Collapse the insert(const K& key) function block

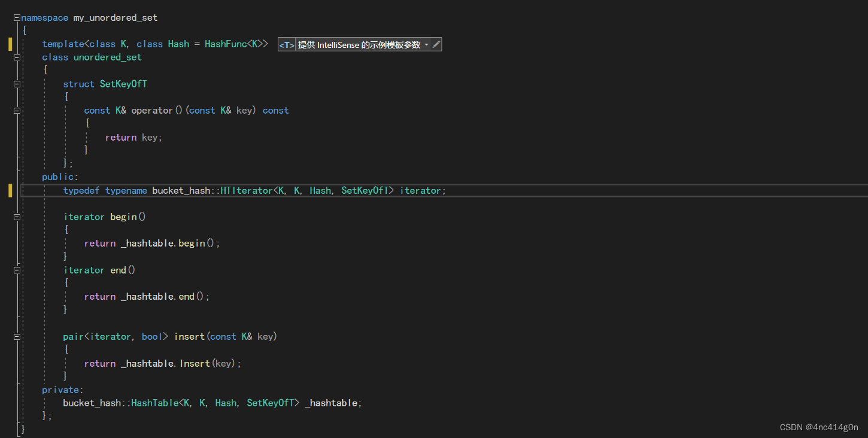pyautogui.click(x=17, y=337)
